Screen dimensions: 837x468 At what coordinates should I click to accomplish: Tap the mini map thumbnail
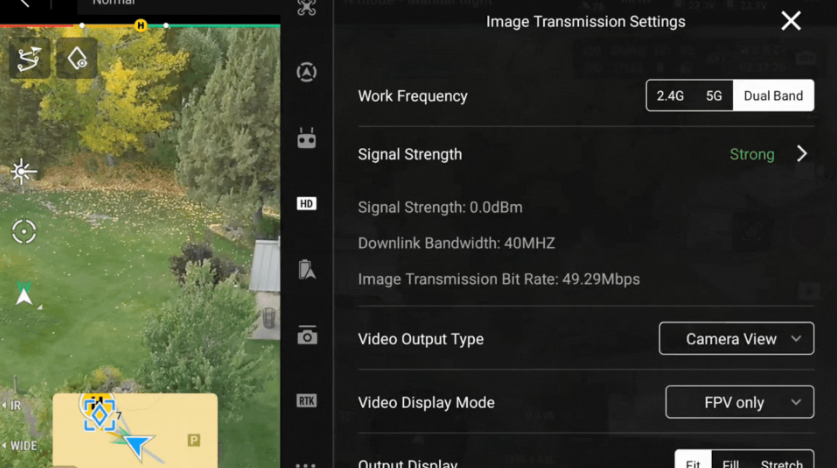coord(135,428)
